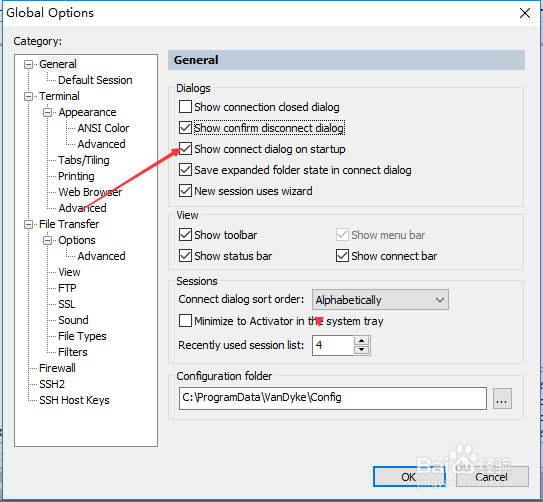Collapse the File Transfer tree node
543x502 pixels.
[x=28, y=224]
